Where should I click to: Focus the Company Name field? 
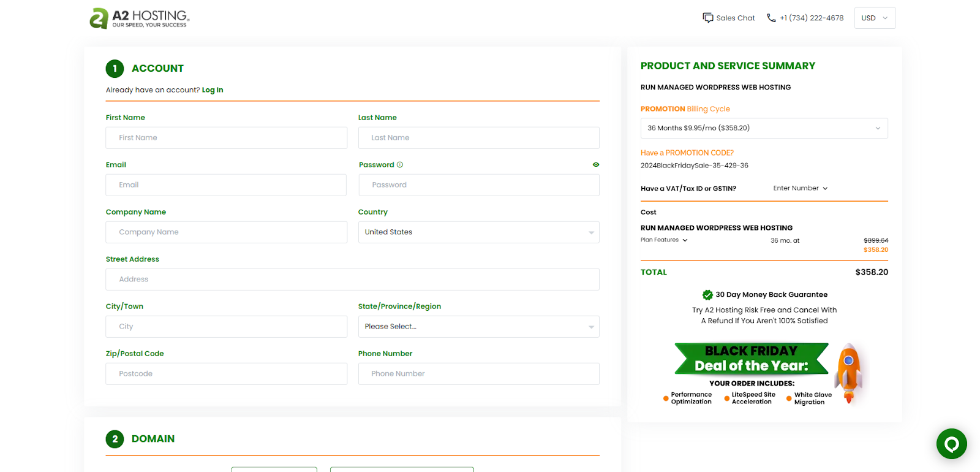[x=226, y=232]
